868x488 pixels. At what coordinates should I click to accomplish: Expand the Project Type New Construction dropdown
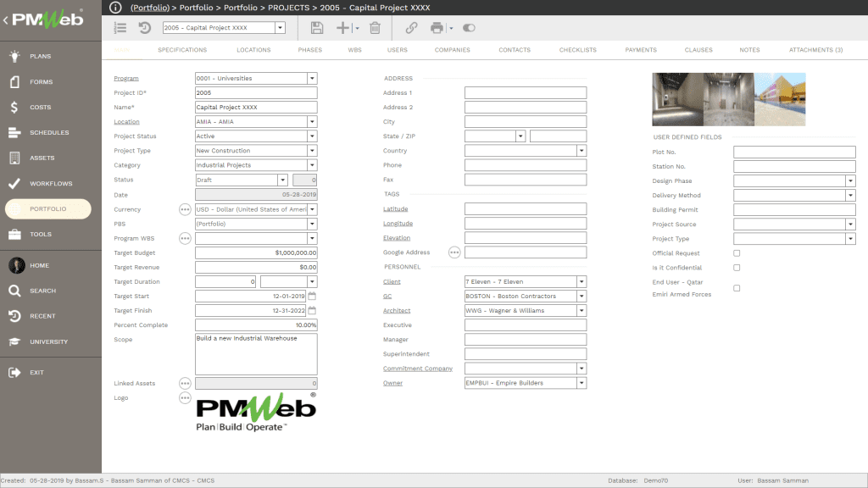pyautogui.click(x=312, y=151)
